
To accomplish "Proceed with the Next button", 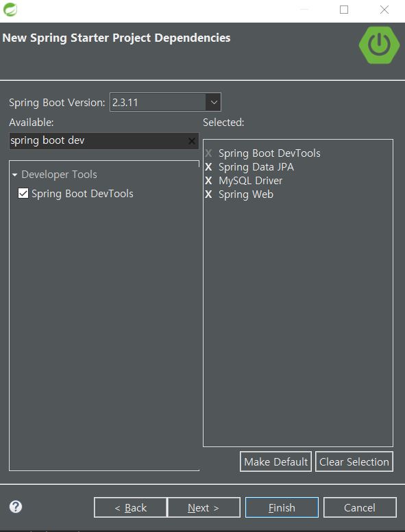I will 204,507.
